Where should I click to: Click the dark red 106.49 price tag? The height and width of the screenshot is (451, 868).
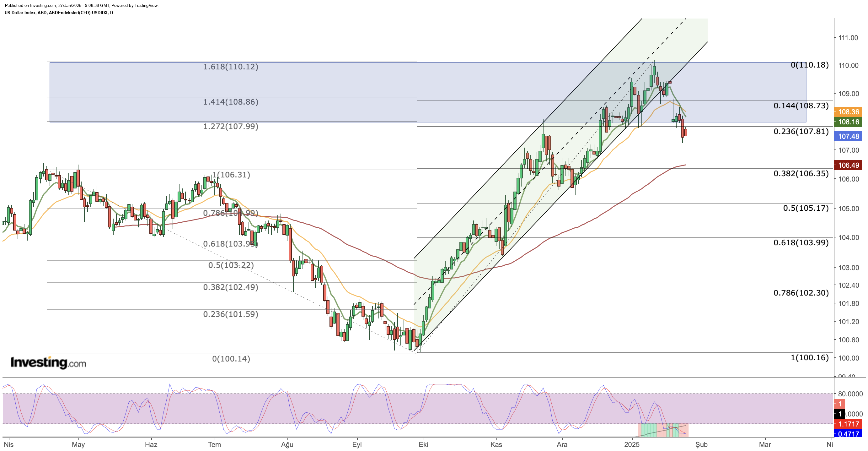tap(848, 165)
